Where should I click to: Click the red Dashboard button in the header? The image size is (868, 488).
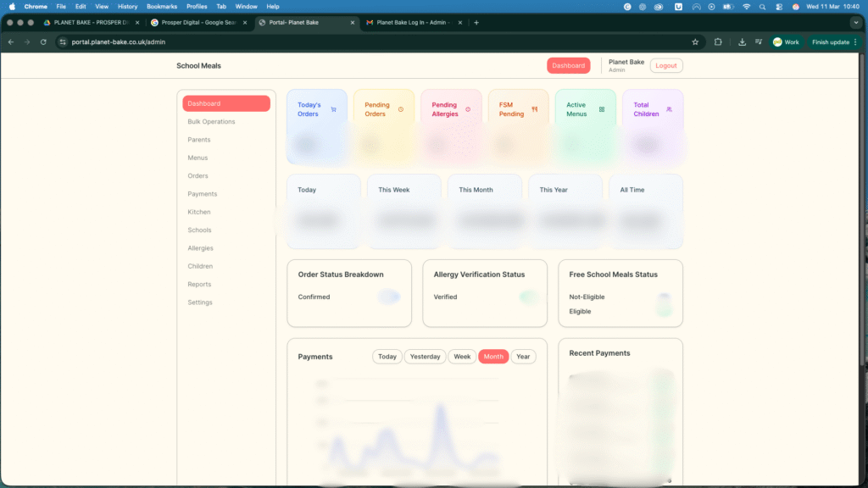click(568, 65)
